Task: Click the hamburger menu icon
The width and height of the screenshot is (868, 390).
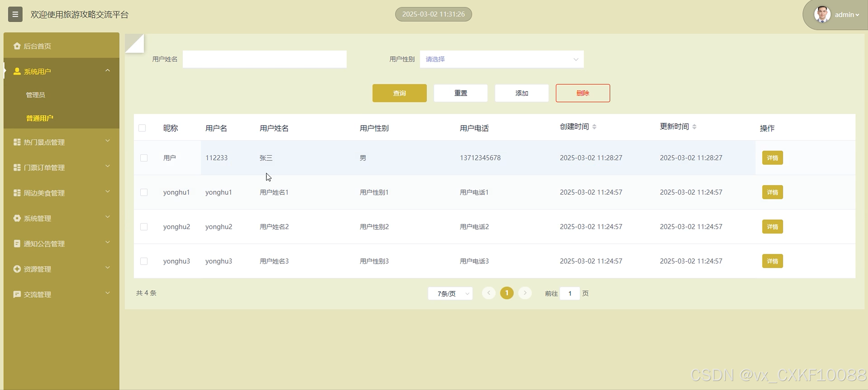Action: (x=15, y=14)
